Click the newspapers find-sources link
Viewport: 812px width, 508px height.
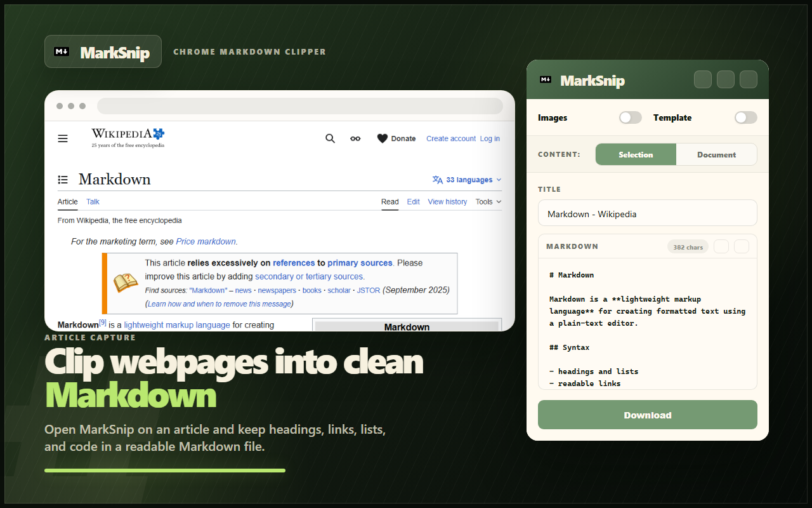click(277, 290)
